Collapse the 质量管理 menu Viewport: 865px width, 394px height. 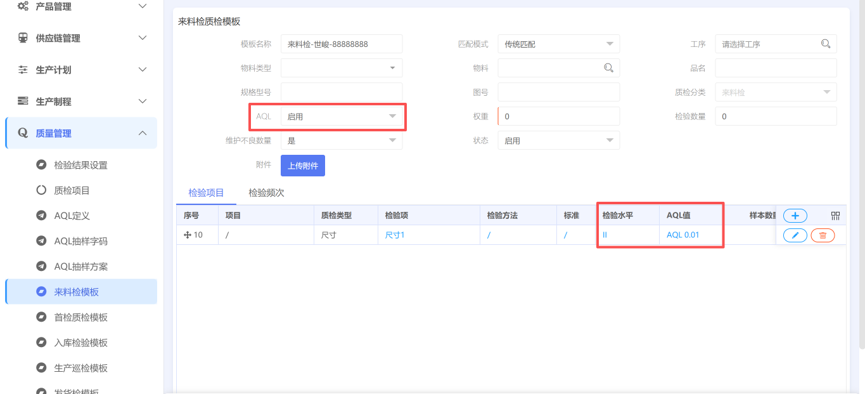click(x=142, y=133)
